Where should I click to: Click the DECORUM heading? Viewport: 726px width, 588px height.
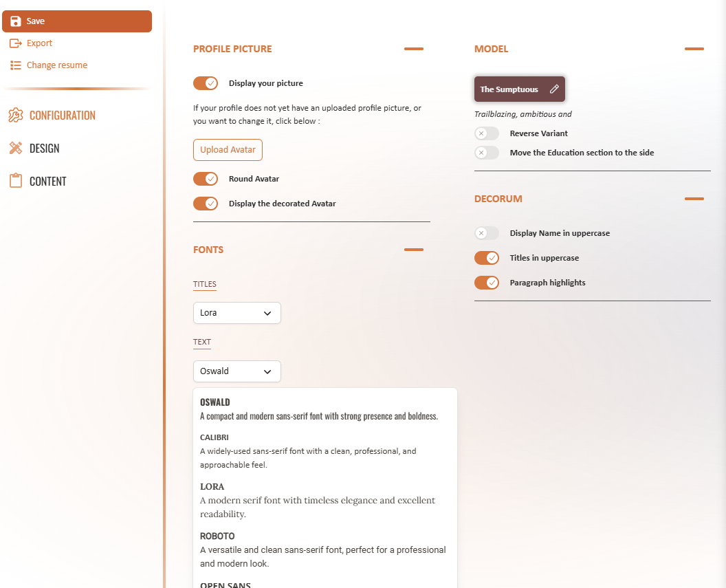pyautogui.click(x=498, y=199)
